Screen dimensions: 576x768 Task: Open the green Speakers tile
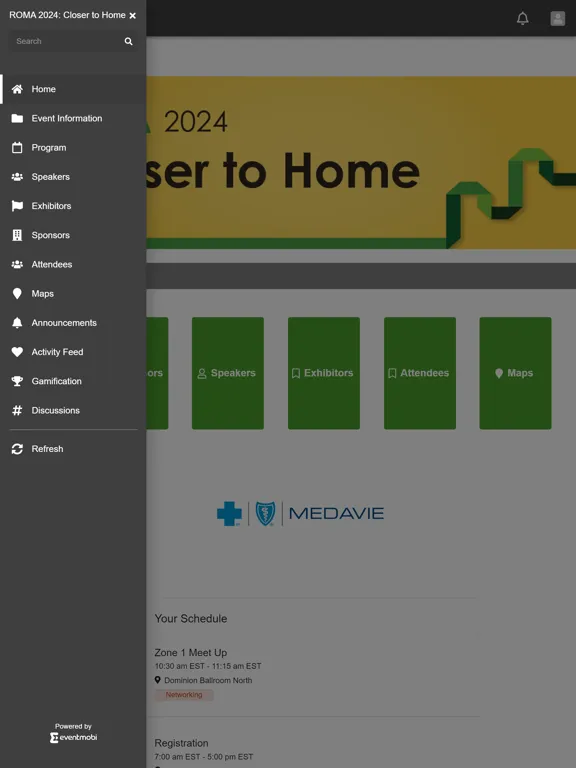coord(228,373)
